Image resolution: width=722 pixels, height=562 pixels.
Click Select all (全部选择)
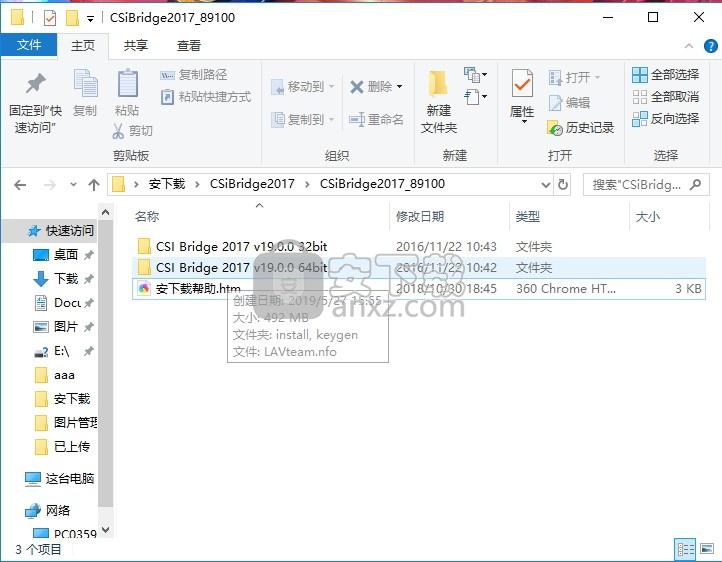pos(666,75)
